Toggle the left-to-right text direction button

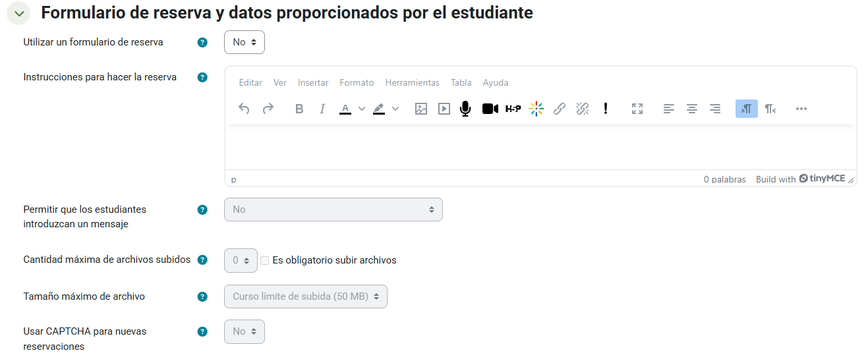point(746,109)
